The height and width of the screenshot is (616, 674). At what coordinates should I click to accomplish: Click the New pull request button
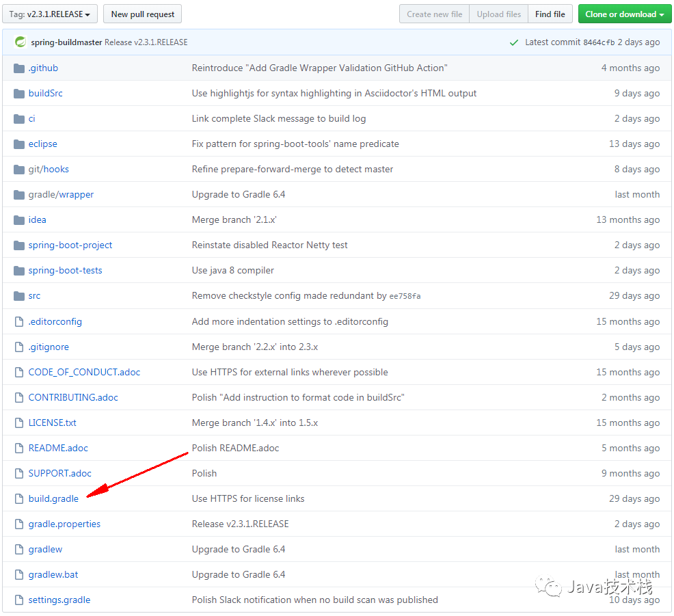(x=142, y=14)
